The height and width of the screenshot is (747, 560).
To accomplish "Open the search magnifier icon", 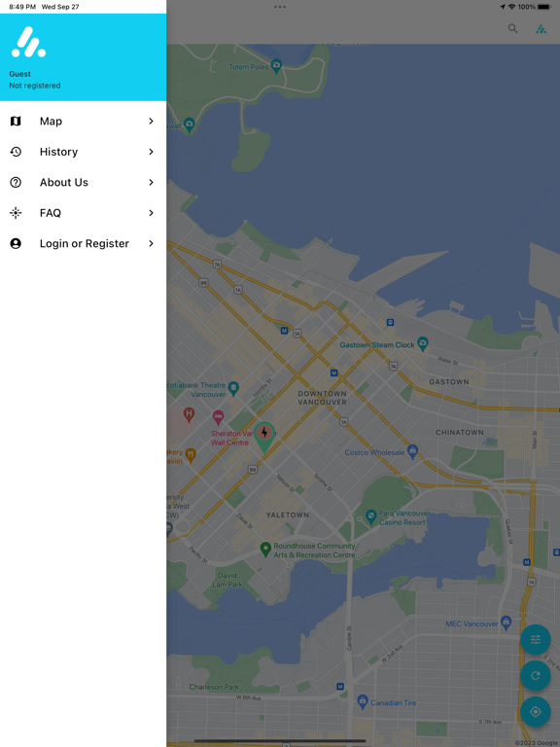I will click(x=512, y=28).
